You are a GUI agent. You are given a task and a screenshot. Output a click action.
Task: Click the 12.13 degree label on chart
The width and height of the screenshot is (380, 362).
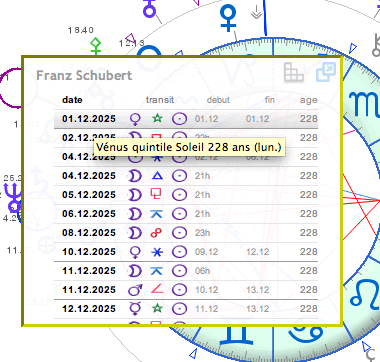[132, 43]
